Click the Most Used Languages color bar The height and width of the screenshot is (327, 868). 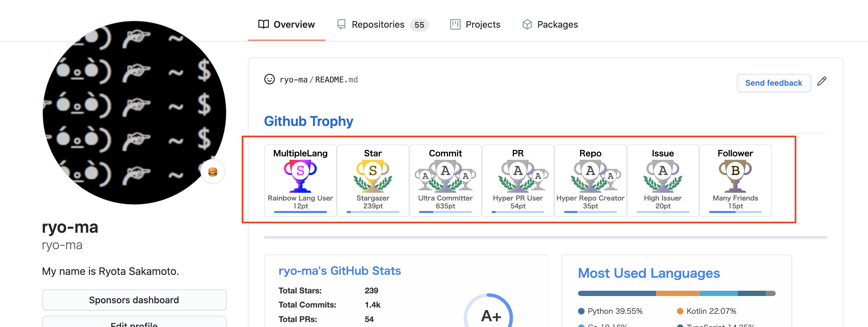point(677,293)
